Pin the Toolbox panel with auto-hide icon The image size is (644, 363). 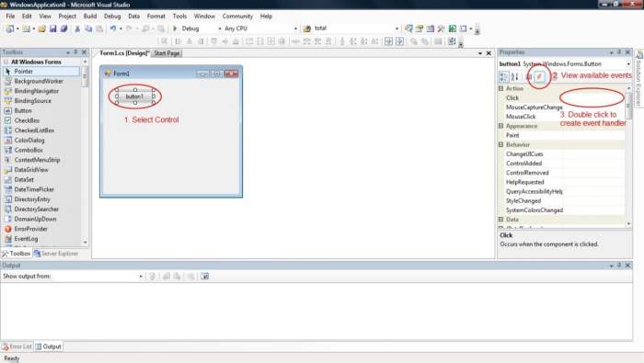[x=75, y=52]
